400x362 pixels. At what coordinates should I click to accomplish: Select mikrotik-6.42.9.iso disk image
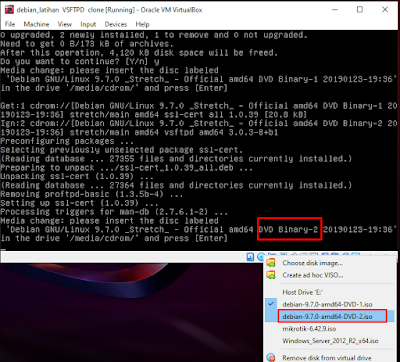309,329
